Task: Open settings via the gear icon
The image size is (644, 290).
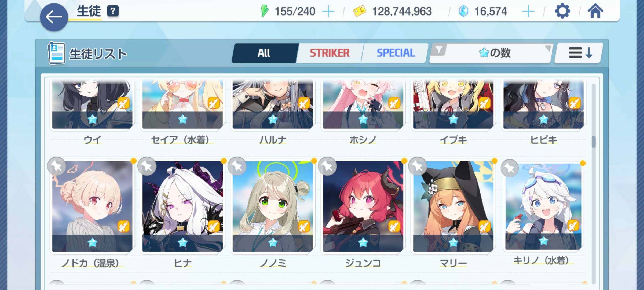Action: tap(562, 12)
